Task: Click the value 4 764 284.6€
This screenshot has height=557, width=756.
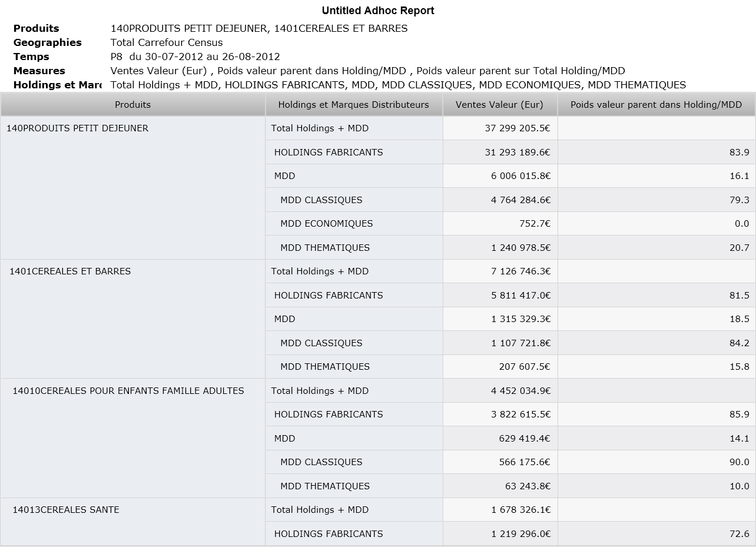Action: click(520, 200)
